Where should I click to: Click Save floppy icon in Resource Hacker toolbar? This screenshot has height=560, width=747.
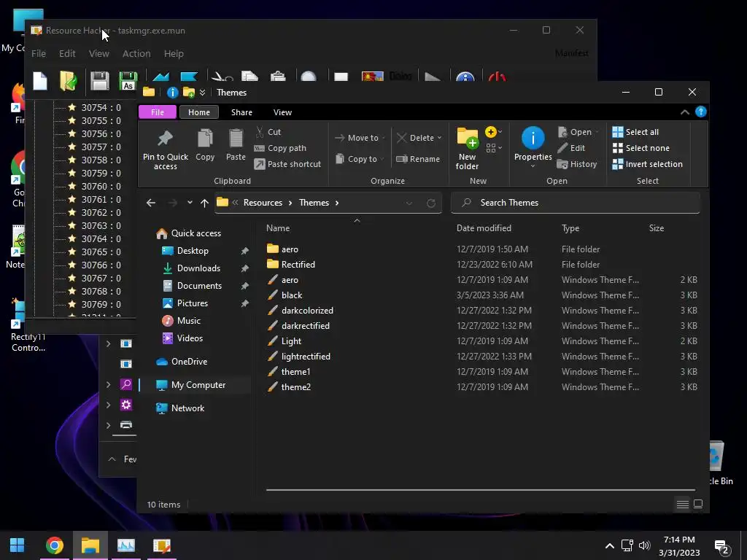[x=99, y=80]
